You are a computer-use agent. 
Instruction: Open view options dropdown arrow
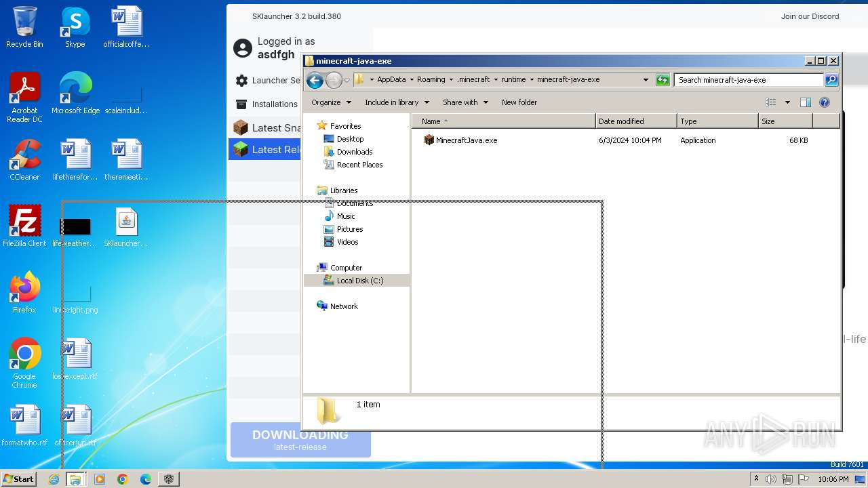(787, 102)
